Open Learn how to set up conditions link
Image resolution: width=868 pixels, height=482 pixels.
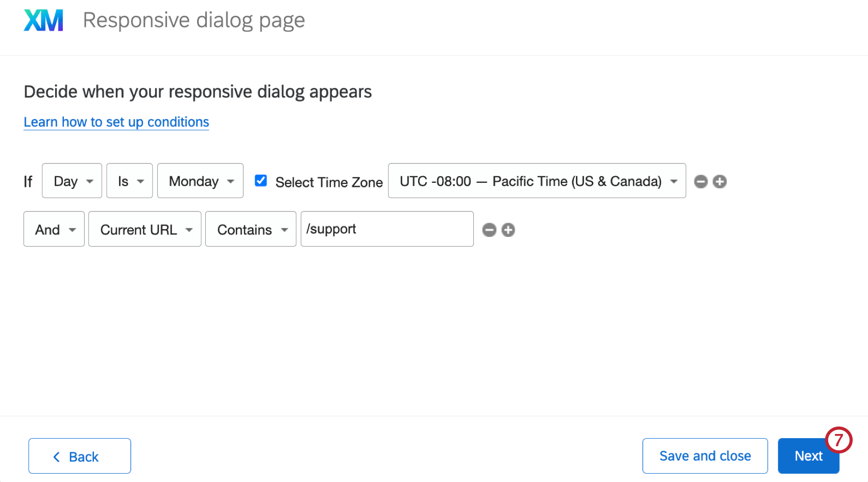coord(116,122)
